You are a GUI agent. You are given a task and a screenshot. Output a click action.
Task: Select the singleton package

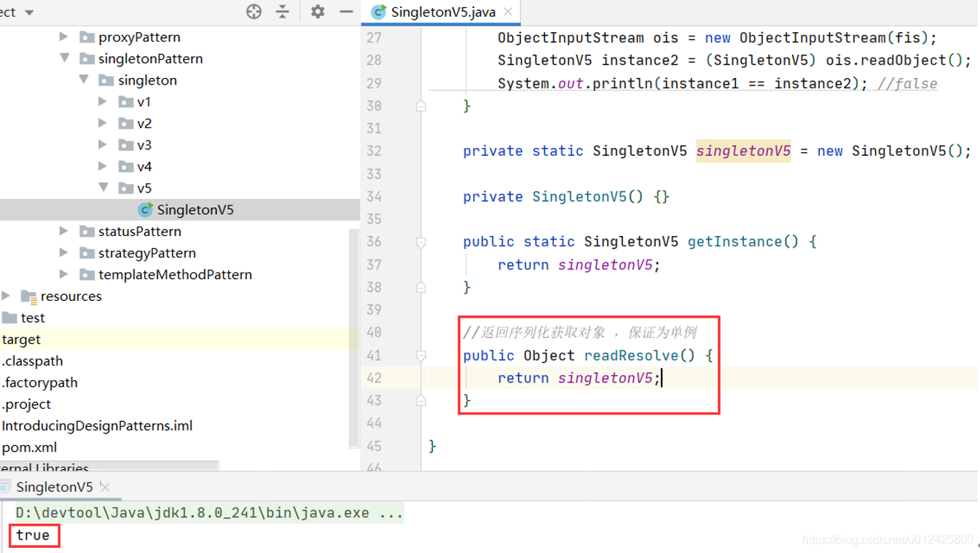coord(148,80)
